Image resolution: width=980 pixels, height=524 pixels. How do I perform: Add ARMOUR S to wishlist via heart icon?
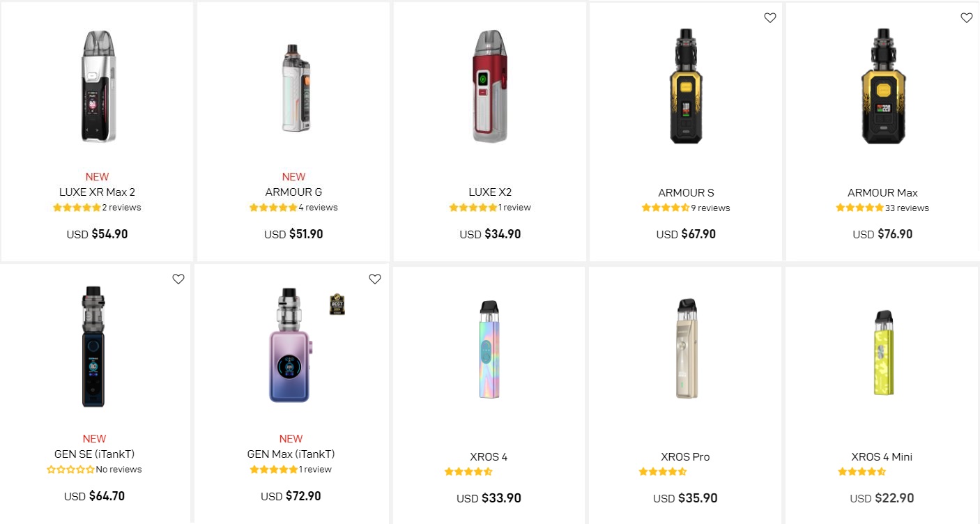[770, 18]
